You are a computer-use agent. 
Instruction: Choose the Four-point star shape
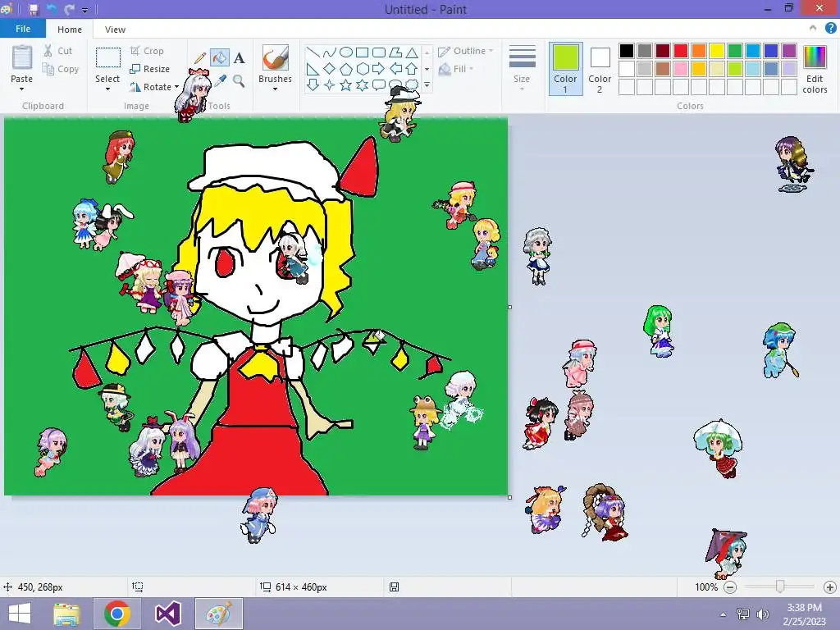[330, 84]
